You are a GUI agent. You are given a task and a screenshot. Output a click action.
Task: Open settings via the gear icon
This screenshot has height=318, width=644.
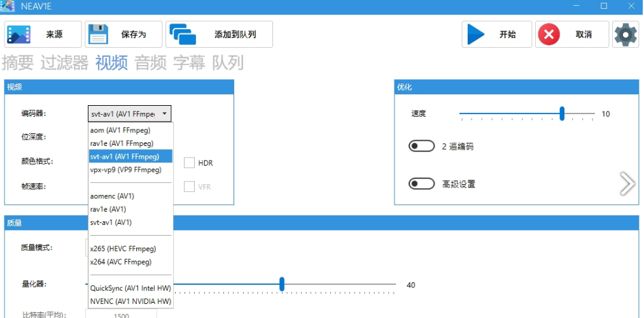(x=626, y=34)
